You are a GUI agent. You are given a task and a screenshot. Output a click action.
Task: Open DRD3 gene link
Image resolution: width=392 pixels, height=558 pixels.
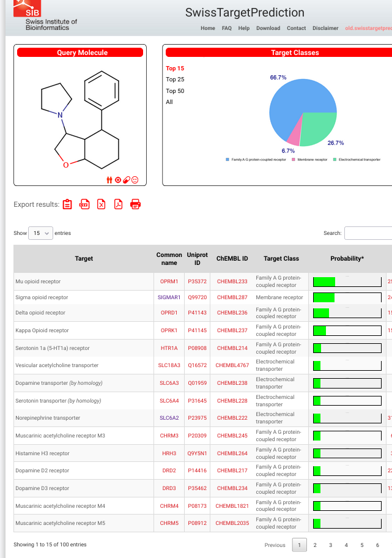(169, 488)
